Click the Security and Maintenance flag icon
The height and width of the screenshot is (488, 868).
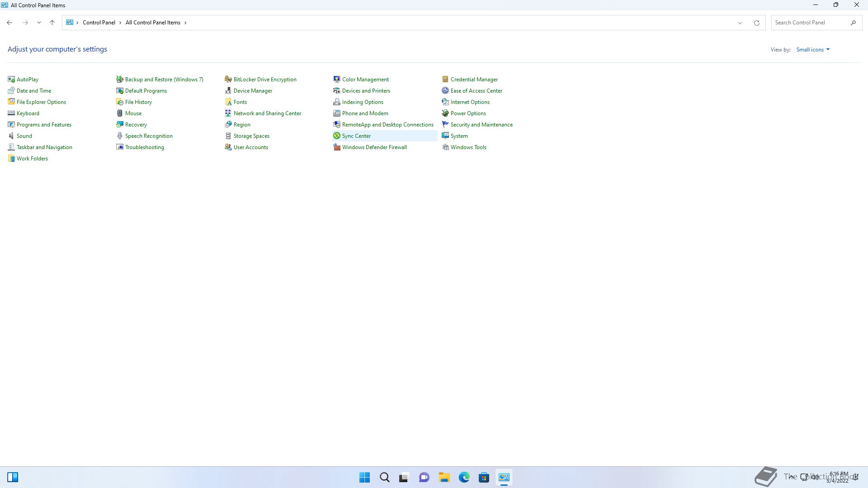(x=445, y=124)
